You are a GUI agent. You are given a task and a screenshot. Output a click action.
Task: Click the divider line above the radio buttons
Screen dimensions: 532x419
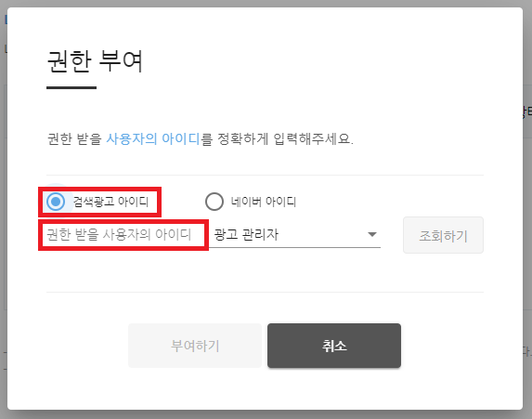pos(265,176)
